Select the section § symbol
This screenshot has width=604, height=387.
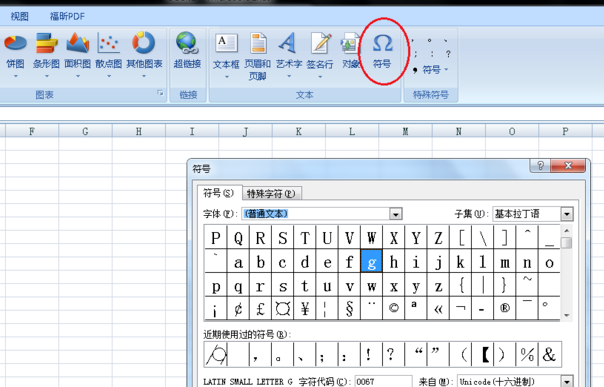pyautogui.click(x=349, y=308)
